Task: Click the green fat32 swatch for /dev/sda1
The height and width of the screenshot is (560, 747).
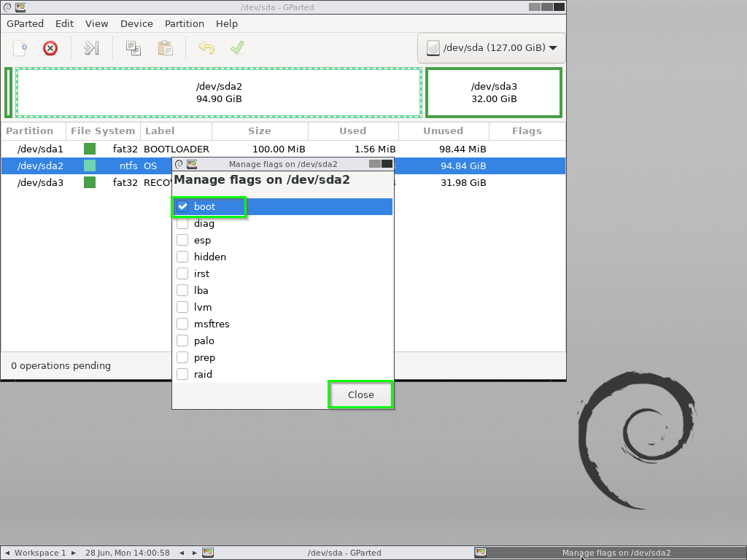Action: coord(90,149)
